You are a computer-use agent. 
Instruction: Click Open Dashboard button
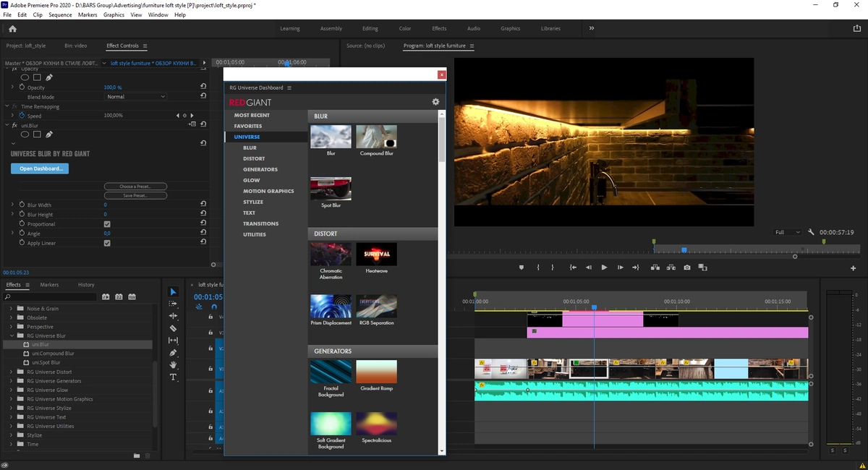pyautogui.click(x=40, y=168)
